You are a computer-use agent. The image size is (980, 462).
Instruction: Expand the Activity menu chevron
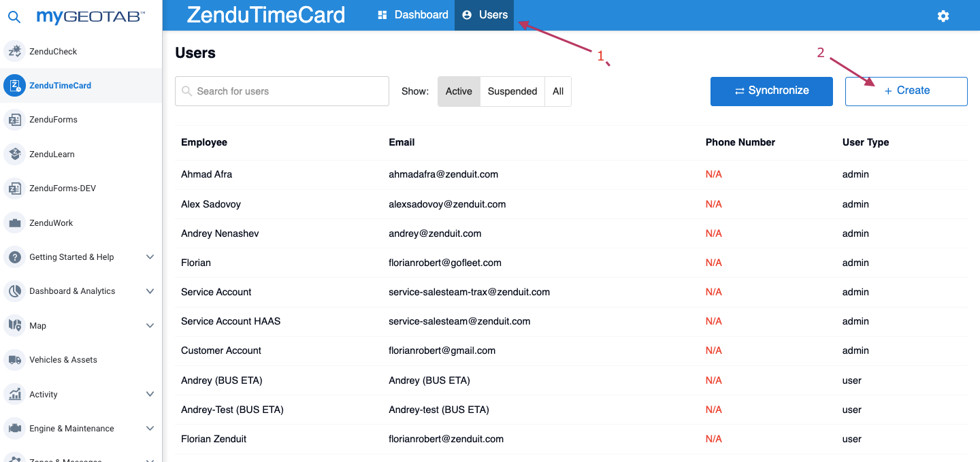tap(150, 394)
